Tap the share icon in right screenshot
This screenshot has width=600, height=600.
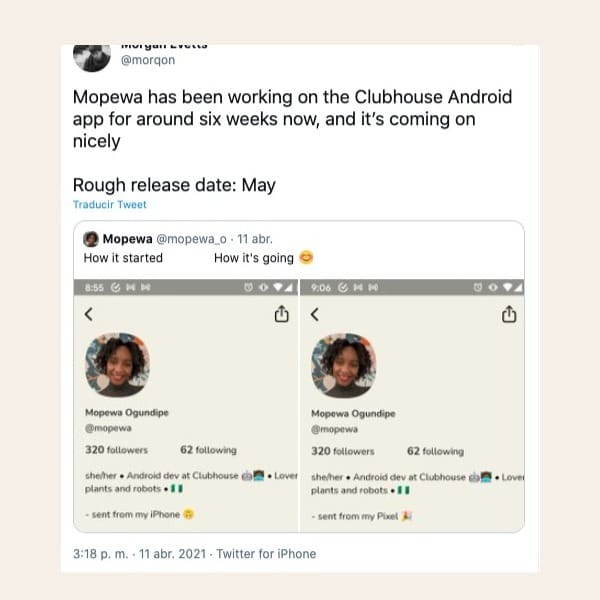tap(509, 314)
